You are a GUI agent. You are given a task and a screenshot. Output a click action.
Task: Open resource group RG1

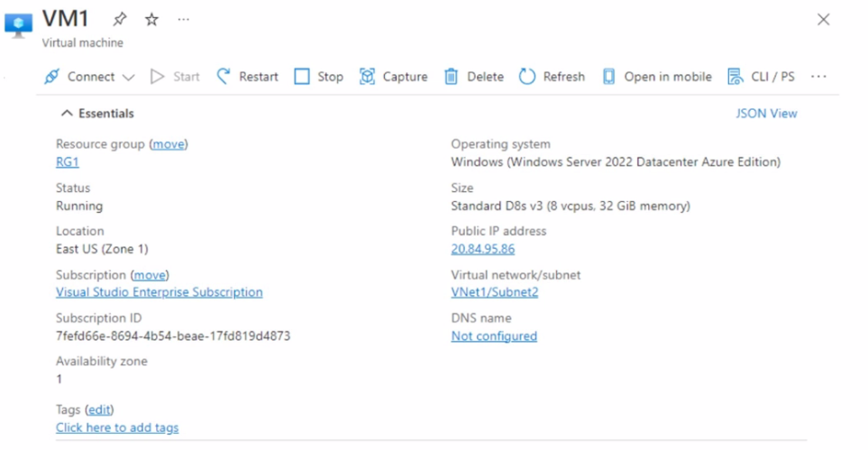point(67,161)
